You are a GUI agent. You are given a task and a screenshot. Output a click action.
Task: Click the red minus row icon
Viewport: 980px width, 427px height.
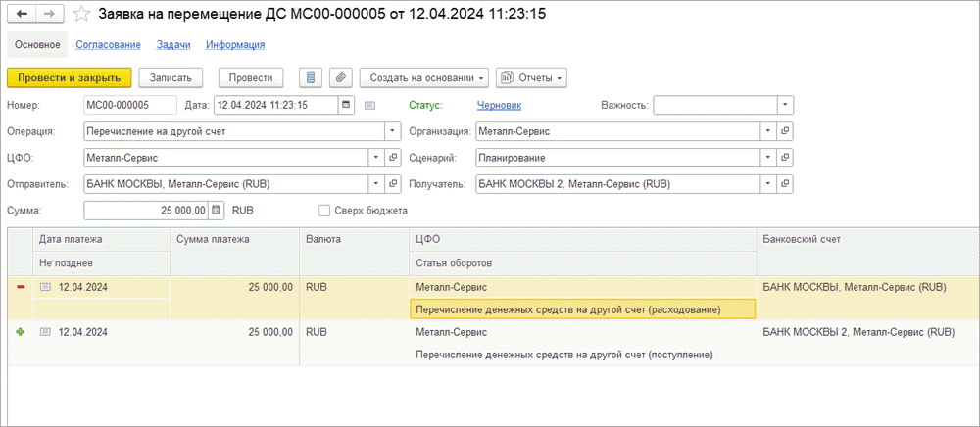coord(21,287)
